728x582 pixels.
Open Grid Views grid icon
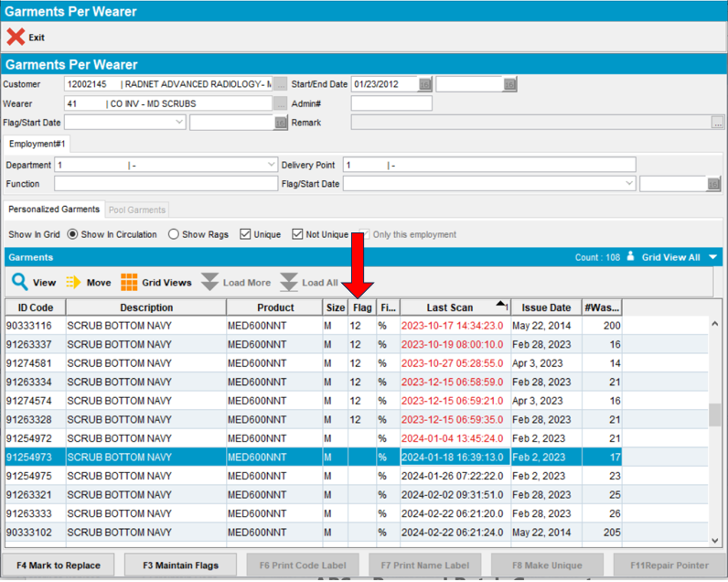pos(129,283)
